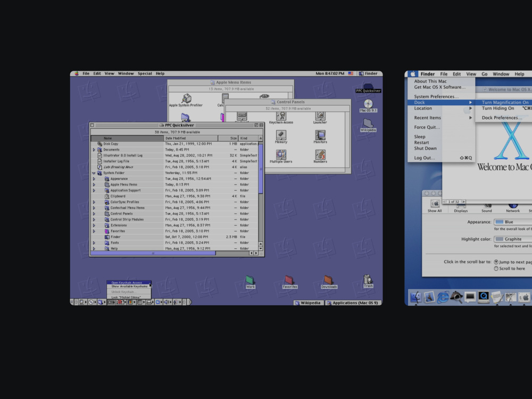The height and width of the screenshot is (399, 532).
Task: Open Network preference pane
Action: point(513,208)
